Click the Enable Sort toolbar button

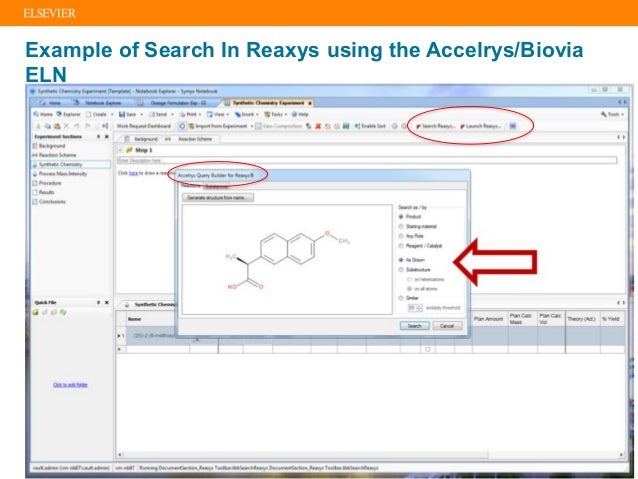(x=370, y=126)
